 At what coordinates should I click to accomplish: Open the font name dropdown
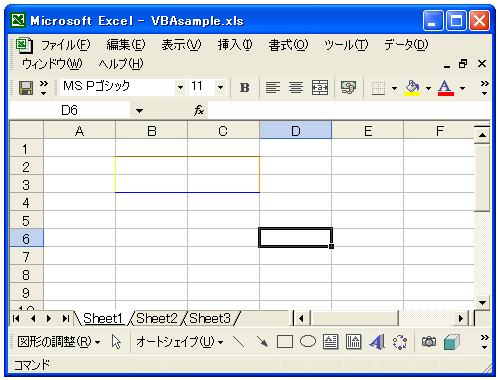click(x=180, y=88)
